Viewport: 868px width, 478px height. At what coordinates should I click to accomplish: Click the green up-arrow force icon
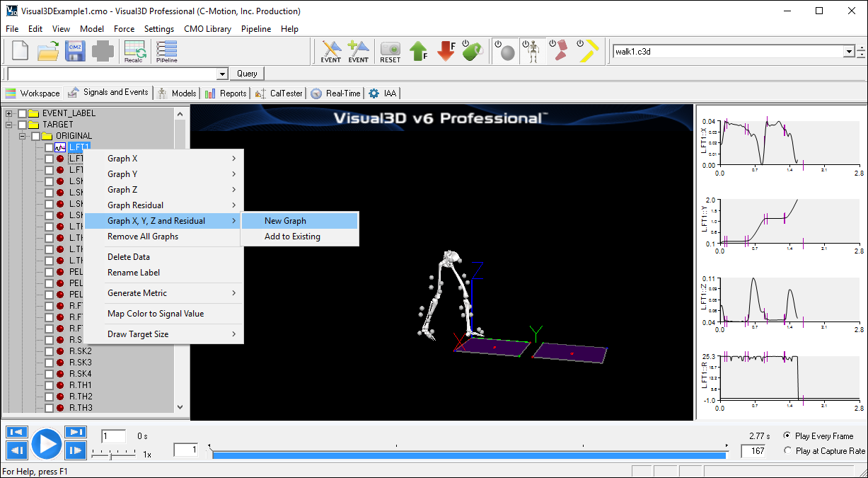click(419, 51)
